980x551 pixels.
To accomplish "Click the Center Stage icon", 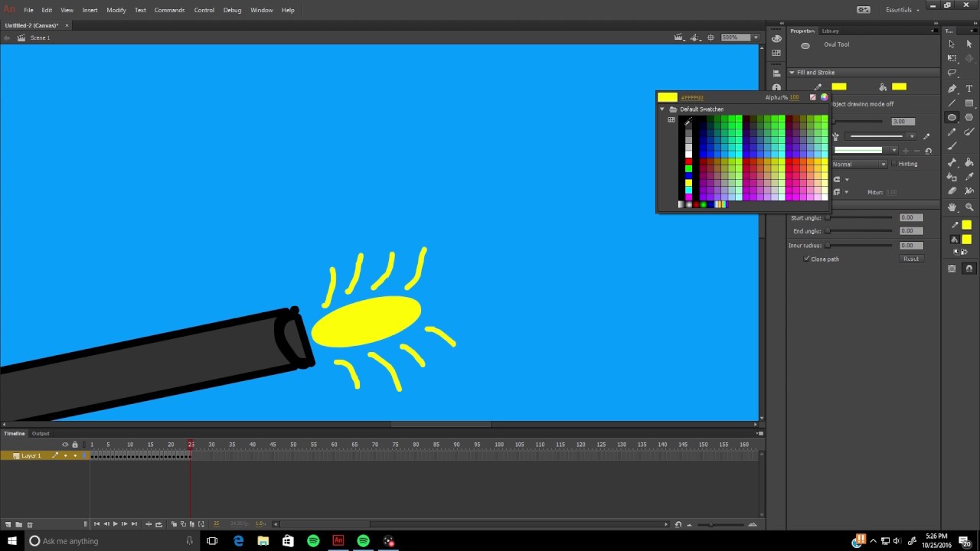I will click(710, 37).
